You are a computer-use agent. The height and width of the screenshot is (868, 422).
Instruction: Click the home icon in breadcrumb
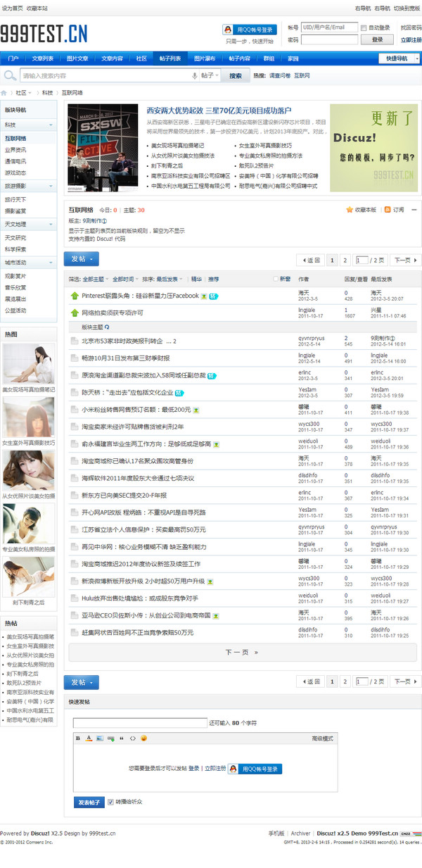tap(4, 92)
